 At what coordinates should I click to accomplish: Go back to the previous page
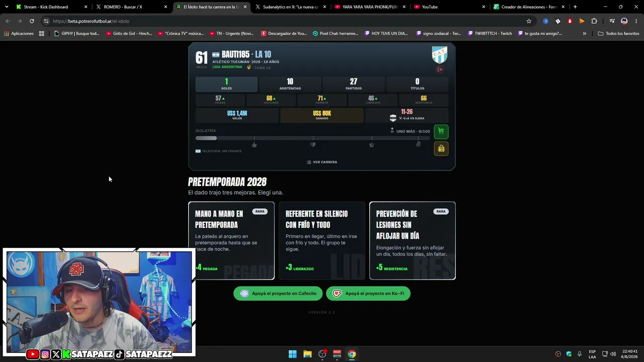tap(8, 21)
